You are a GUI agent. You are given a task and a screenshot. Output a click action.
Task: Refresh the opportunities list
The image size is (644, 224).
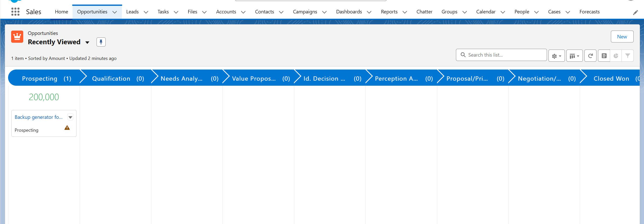click(x=590, y=56)
